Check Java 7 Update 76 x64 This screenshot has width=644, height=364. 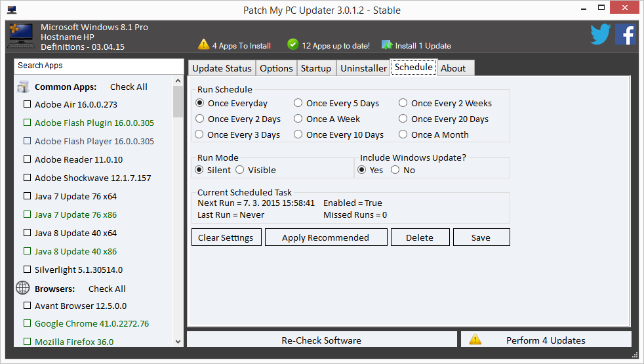tap(27, 196)
